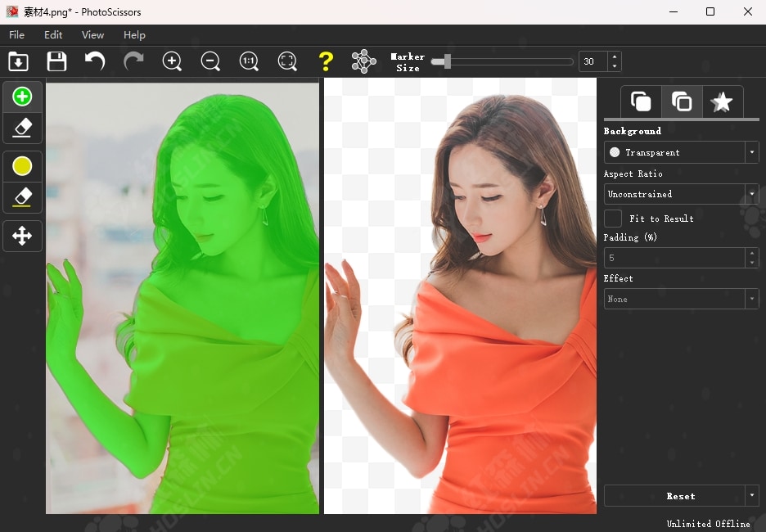Open help with yellow question mark
Screen dimensions: 766x532
point(326,61)
